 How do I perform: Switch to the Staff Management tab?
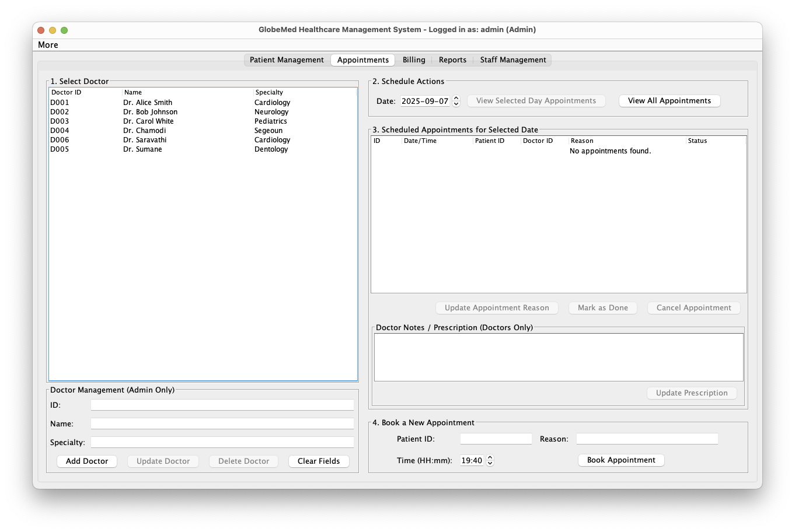click(513, 60)
